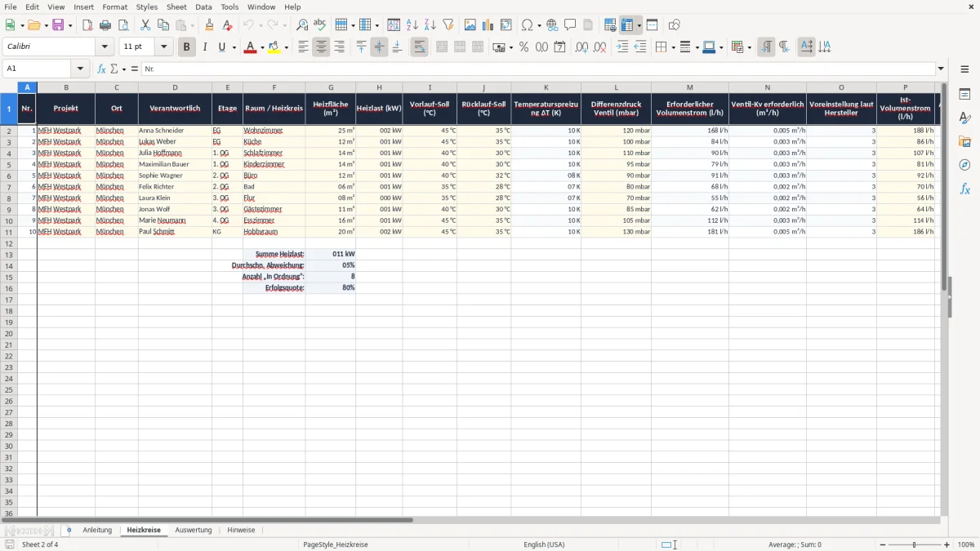Toggle Underline formatting

[220, 47]
